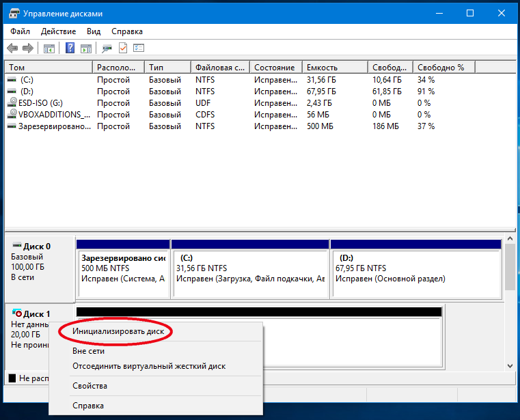Select the (C:) volume drive icon
This screenshot has height=420, width=520.
[12, 80]
